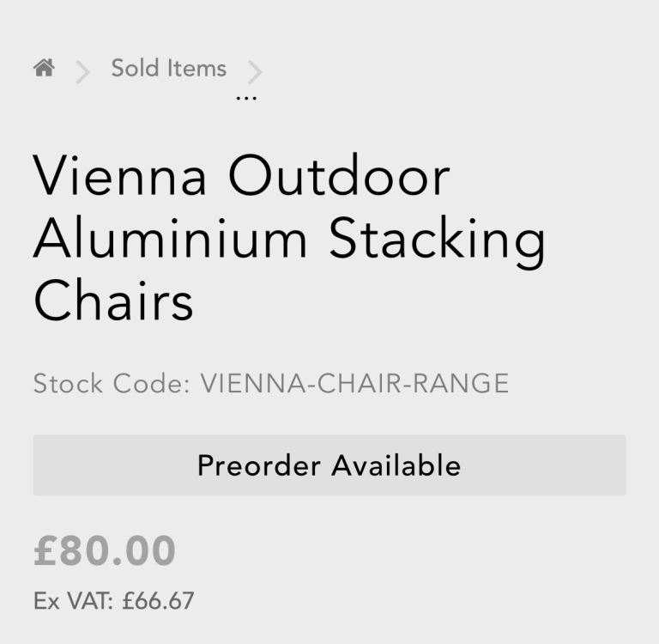
Task: Click the Home icon in breadcrumbs
Action: [44, 68]
